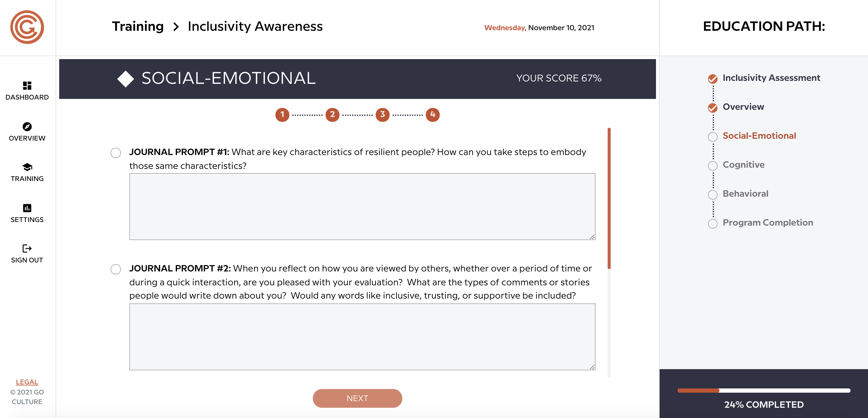Select the Journal Prompt #1 radio button

[x=116, y=153]
